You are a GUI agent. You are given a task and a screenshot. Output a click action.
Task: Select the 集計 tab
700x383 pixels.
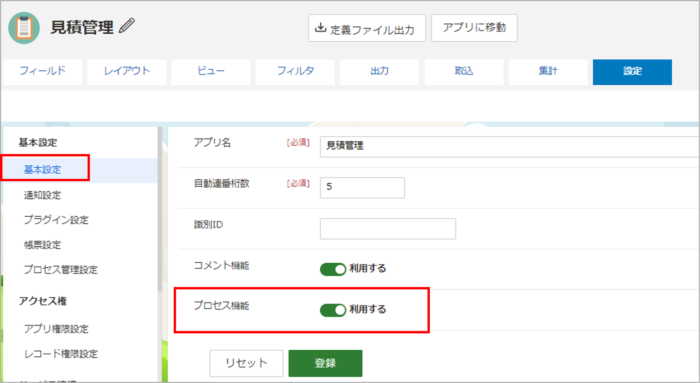pos(548,72)
